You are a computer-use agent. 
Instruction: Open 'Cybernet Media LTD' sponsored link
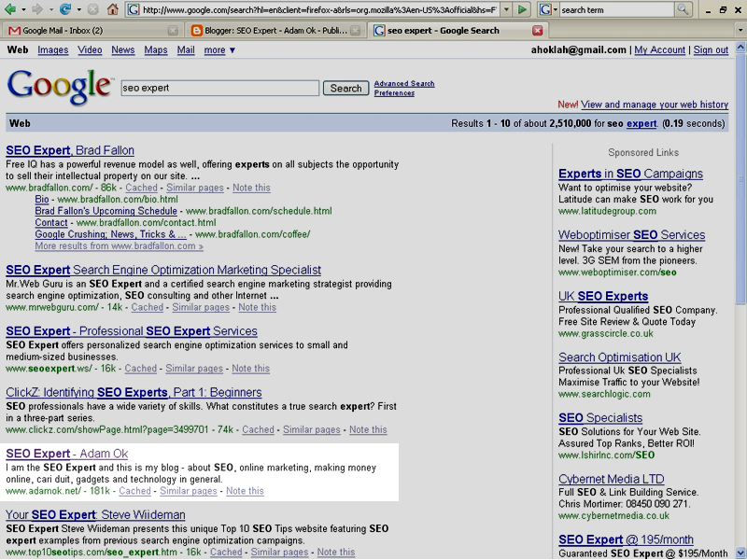612,479
